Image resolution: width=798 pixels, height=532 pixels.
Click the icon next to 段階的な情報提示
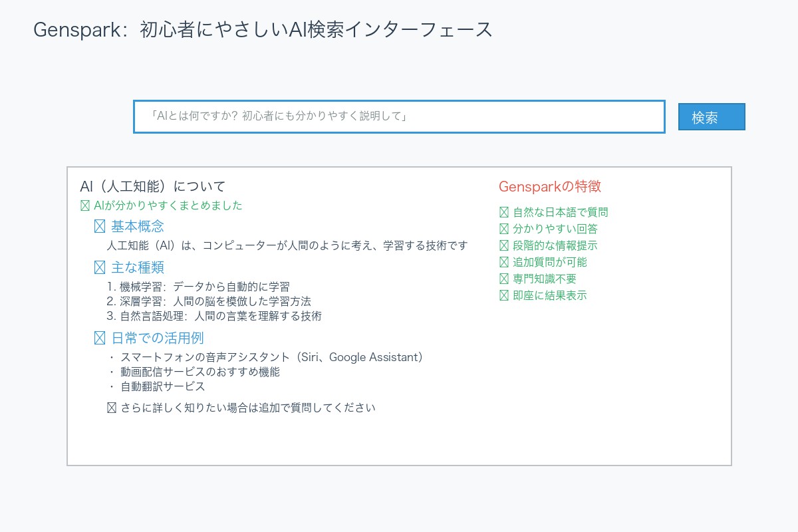pyautogui.click(x=503, y=246)
